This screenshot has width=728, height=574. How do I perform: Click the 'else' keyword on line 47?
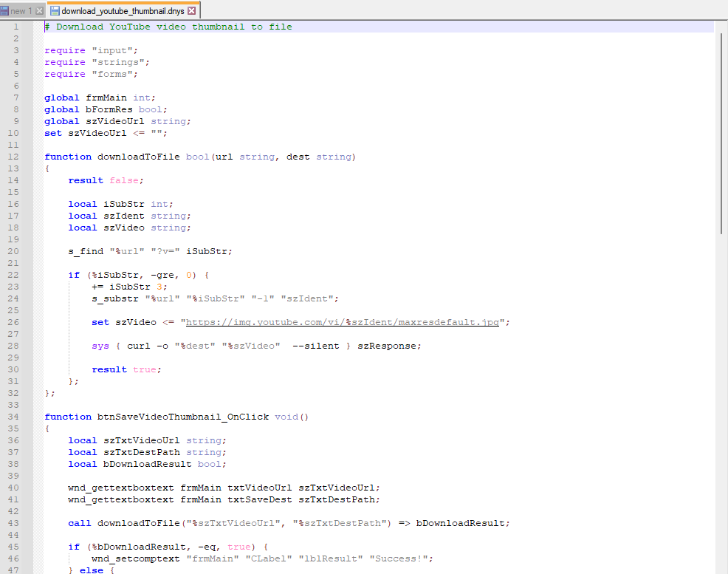[x=92, y=570]
